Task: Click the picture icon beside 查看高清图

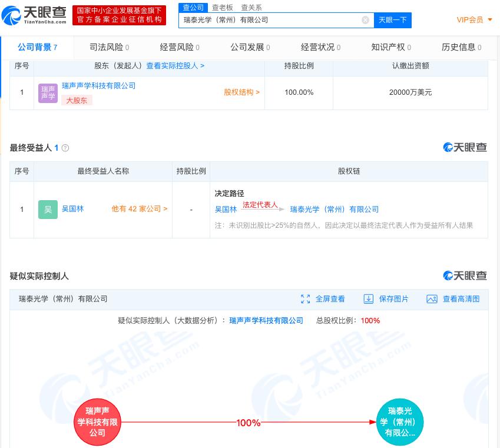Action: pyautogui.click(x=432, y=299)
